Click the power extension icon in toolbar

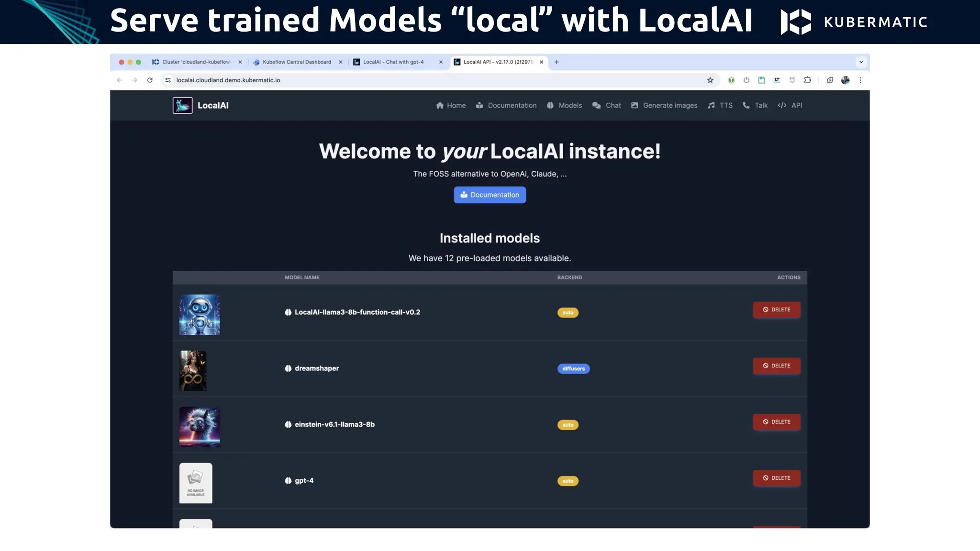tap(746, 80)
